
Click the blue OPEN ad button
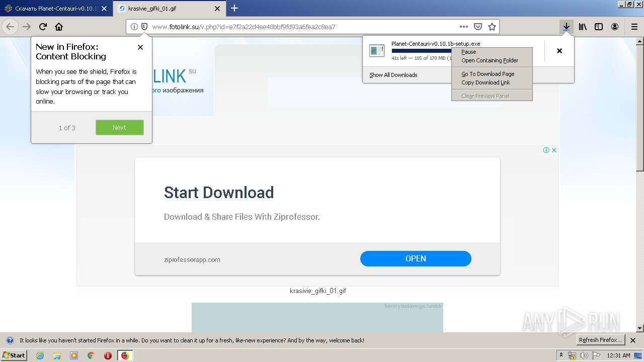pyautogui.click(x=416, y=258)
